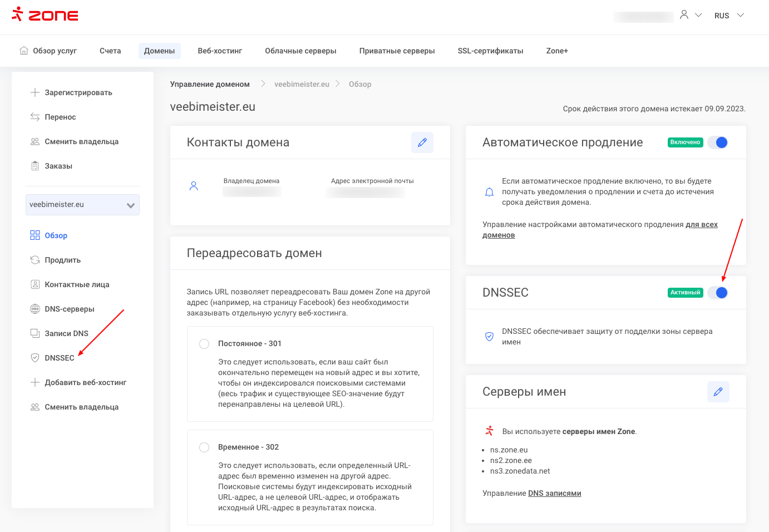Click the edit pencil for domain contacts

(x=422, y=142)
